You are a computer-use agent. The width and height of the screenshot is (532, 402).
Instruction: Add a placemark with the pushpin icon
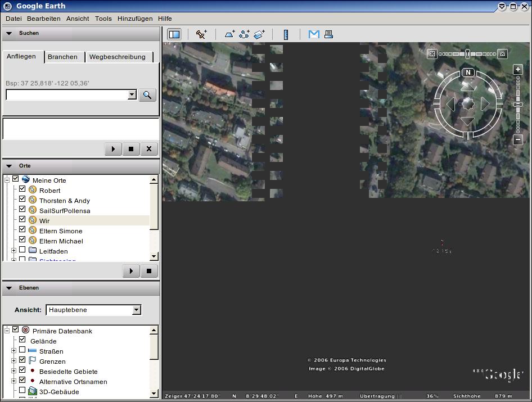coord(201,34)
